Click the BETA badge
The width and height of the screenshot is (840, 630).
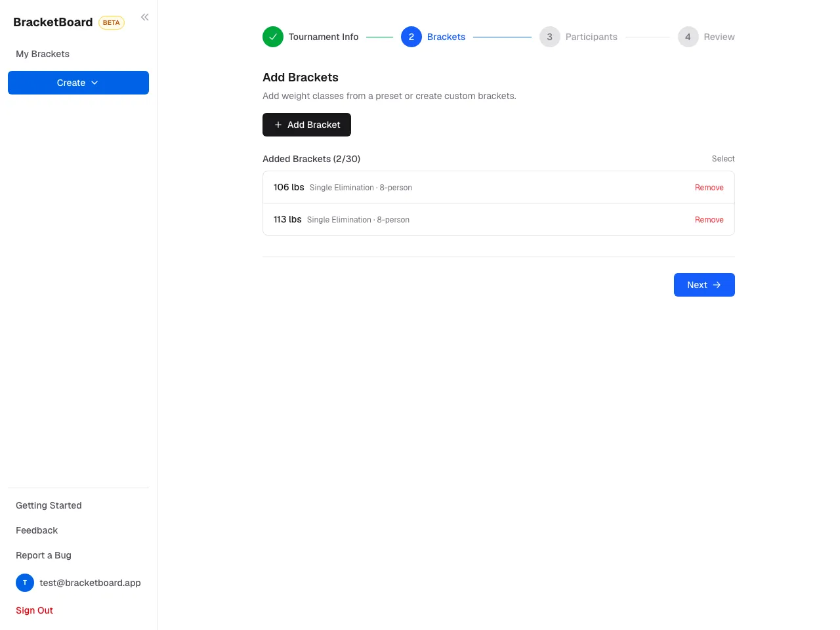click(x=112, y=22)
